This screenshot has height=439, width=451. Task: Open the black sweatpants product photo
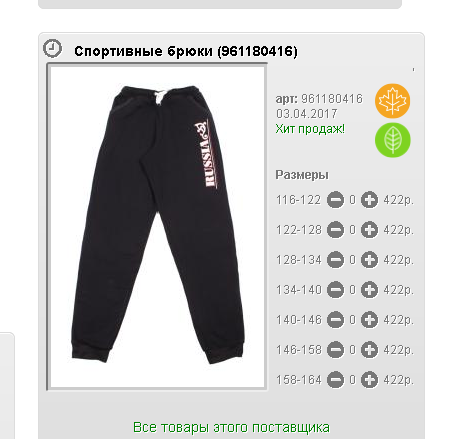157,226
